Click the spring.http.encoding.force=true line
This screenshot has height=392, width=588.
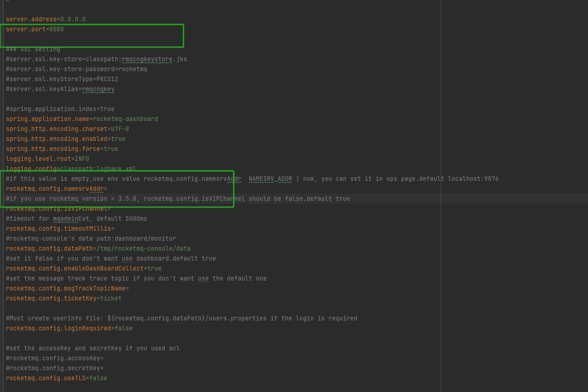click(x=62, y=149)
